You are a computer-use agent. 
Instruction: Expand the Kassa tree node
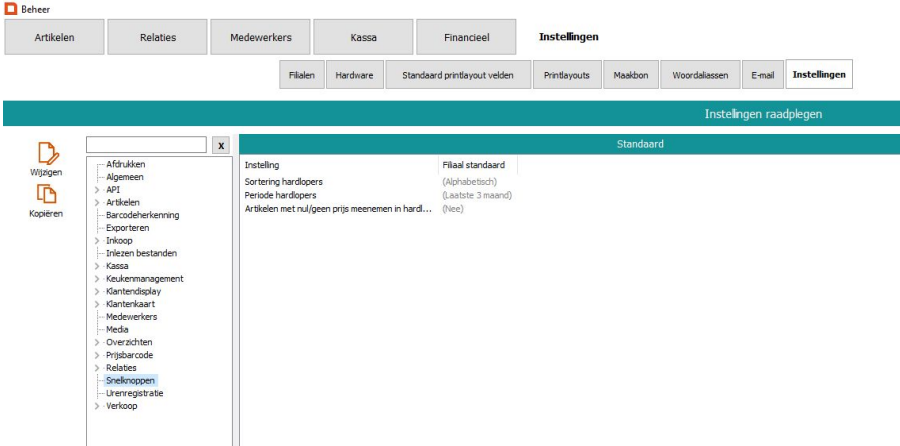[96, 266]
